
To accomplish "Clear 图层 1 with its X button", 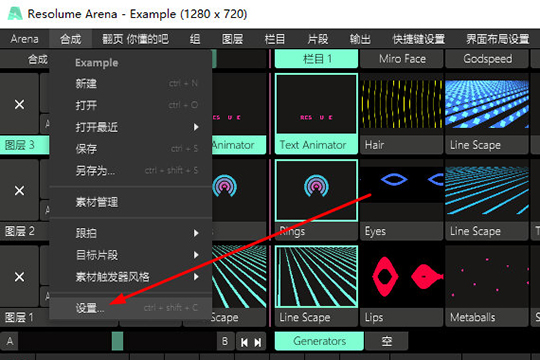I will (x=19, y=277).
